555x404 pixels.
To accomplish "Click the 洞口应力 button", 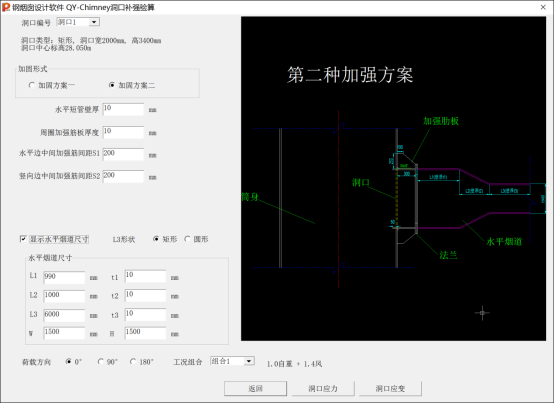I will point(323,388).
